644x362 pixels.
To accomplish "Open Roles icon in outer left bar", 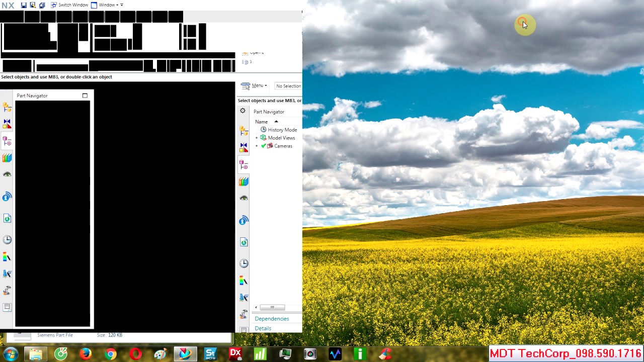I will click(7, 291).
